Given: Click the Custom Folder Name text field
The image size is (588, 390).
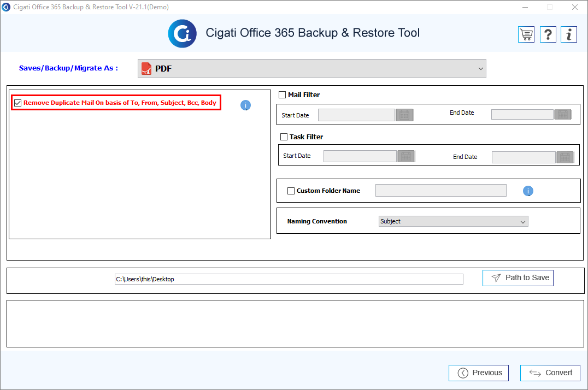Looking at the screenshot, I should coord(441,190).
